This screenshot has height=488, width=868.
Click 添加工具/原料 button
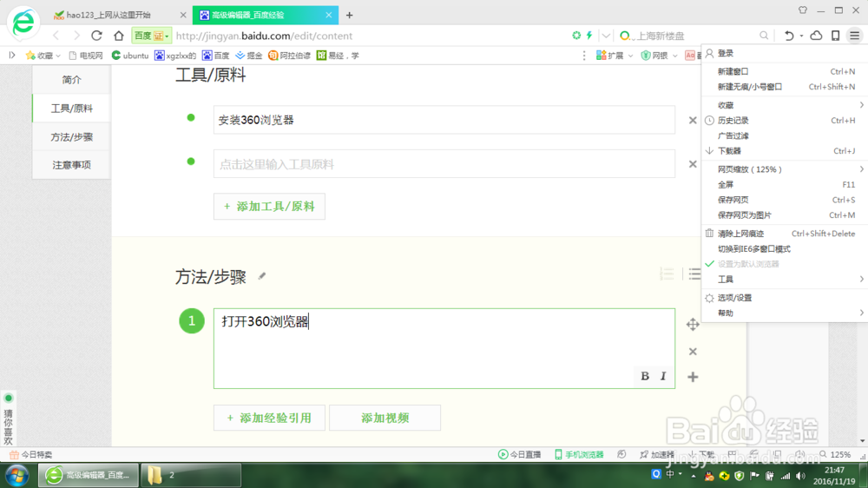coord(269,206)
